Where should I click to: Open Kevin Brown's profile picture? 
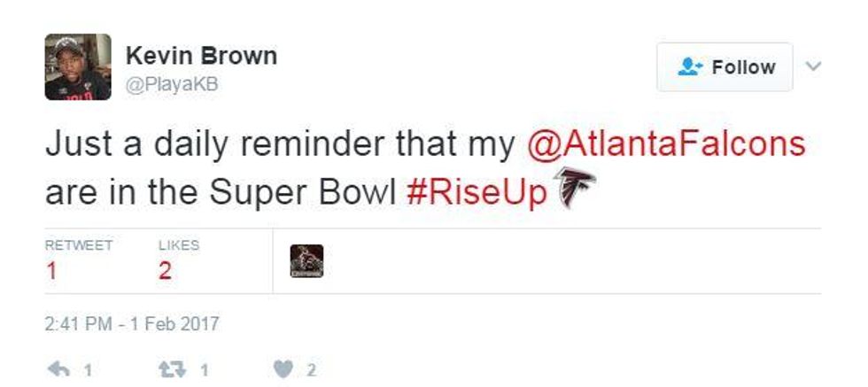click(x=78, y=67)
